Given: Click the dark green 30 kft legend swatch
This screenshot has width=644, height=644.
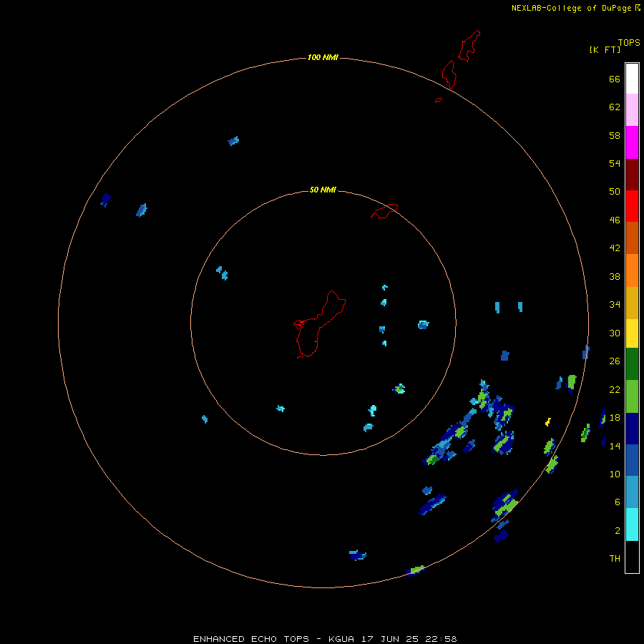Looking at the screenshot, I should coord(632,364).
